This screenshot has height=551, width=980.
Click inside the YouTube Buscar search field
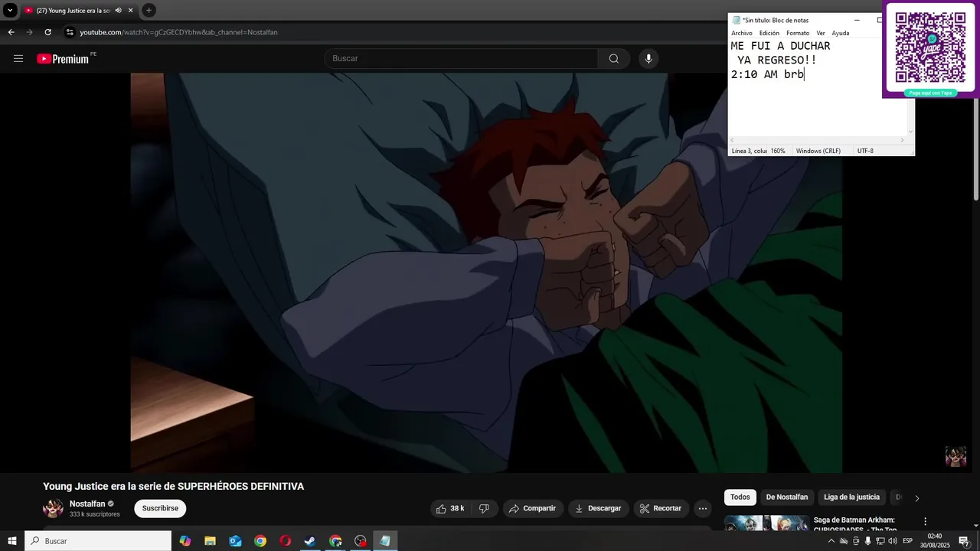tap(462, 58)
